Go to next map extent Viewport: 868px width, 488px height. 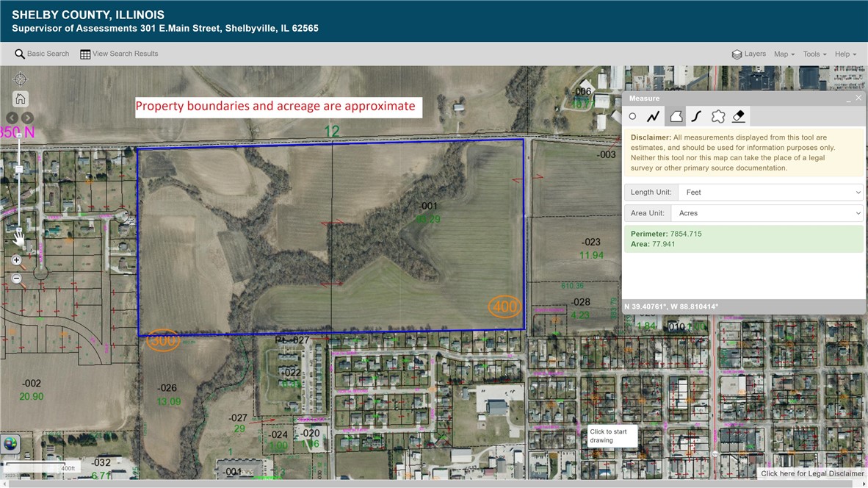[x=28, y=118]
